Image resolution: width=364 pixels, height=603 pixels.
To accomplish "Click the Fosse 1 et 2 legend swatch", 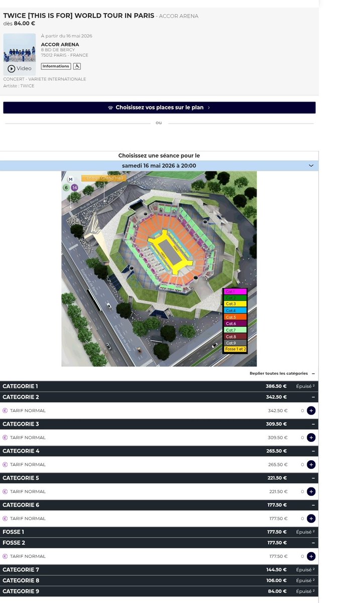I will coord(235,349).
